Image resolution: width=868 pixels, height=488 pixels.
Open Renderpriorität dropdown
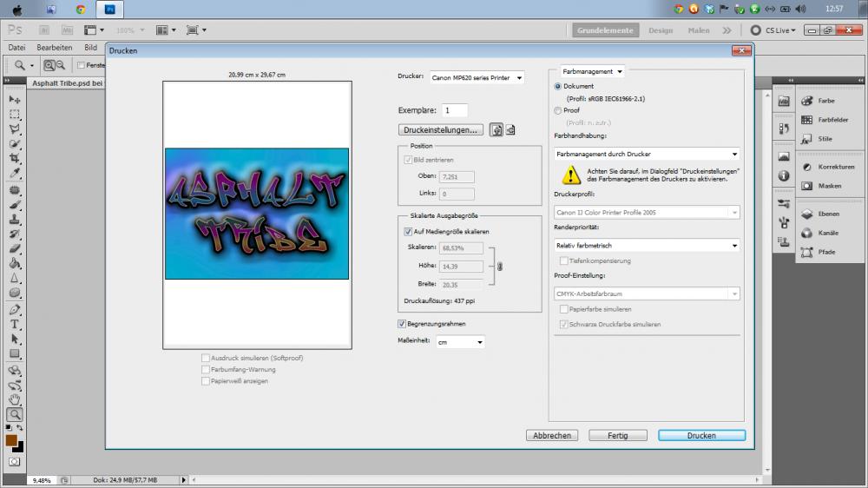point(647,246)
